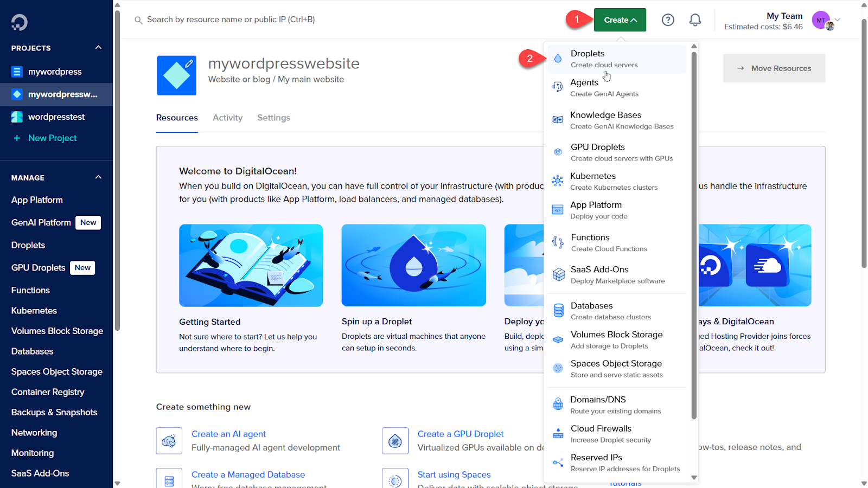Viewport: 868px width, 488px height.
Task: Focus the resource search field
Action: pos(231,20)
